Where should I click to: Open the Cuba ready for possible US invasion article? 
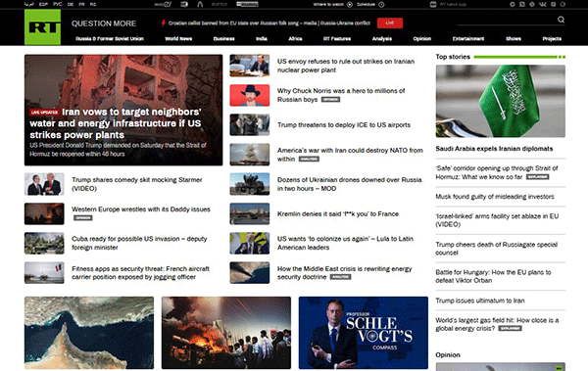click(139, 243)
